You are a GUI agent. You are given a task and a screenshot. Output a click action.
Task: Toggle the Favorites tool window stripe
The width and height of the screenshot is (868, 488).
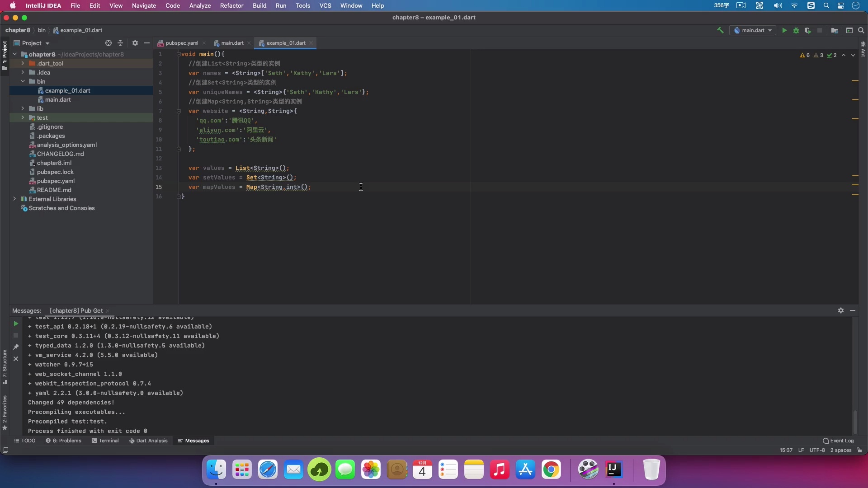coord(5,412)
